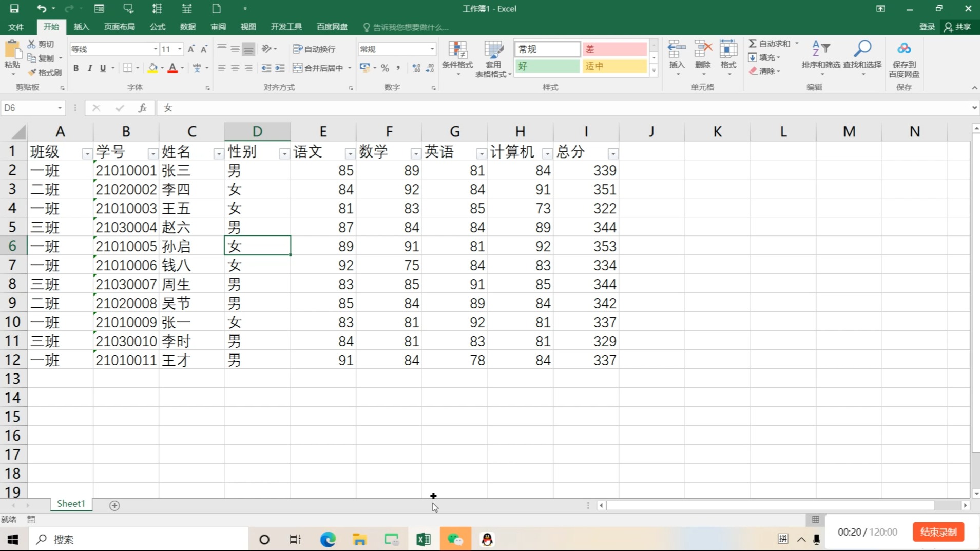980x551 pixels.
Task: Open the 数据 (Data) tab
Action: tap(188, 27)
